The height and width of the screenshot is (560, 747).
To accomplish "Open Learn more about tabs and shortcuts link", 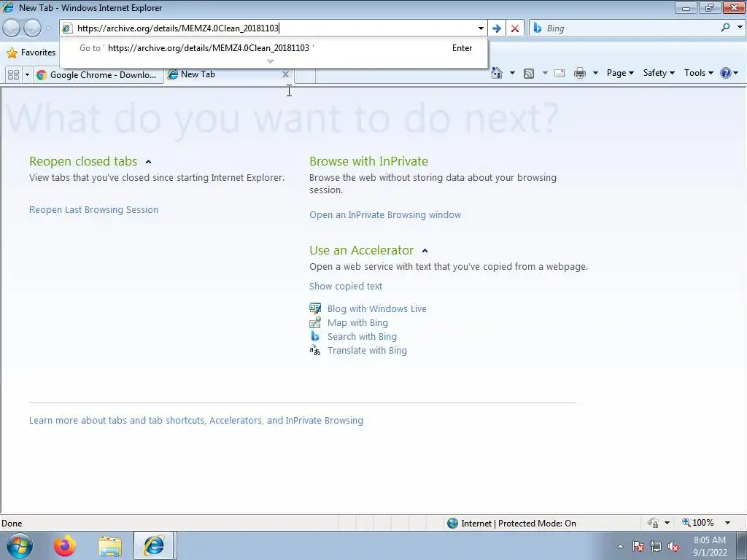I will pyautogui.click(x=196, y=421).
